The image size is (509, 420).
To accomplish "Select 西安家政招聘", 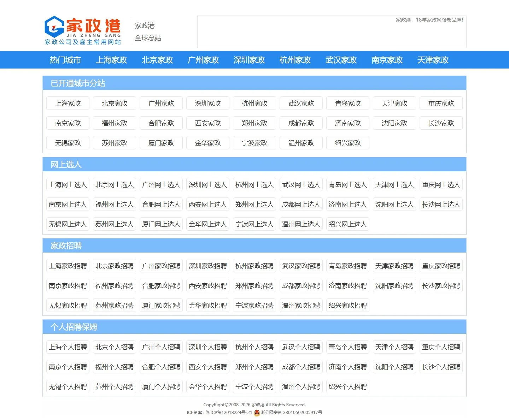I will (208, 285).
